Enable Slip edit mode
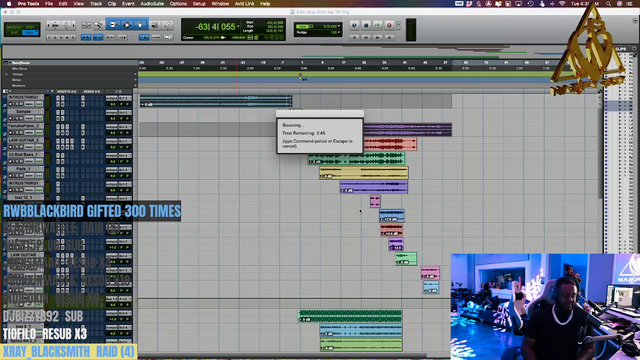The image size is (640, 360). (15, 32)
